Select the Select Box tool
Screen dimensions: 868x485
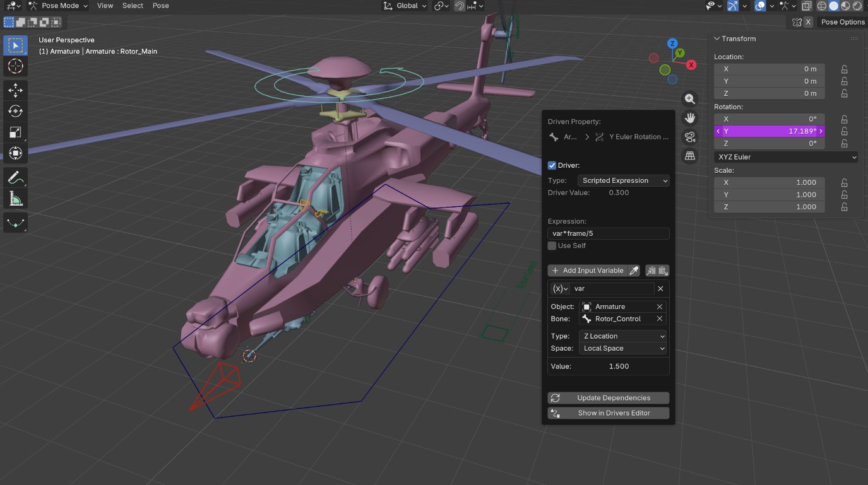[x=15, y=45]
